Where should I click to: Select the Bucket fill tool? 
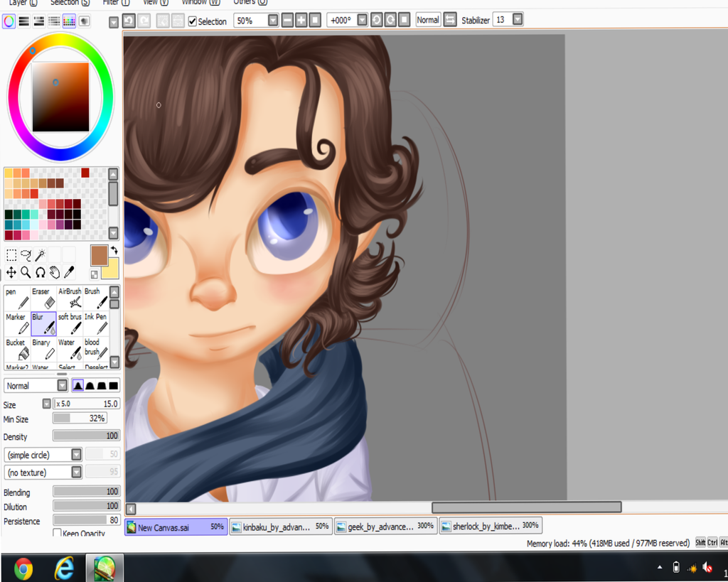point(17,349)
